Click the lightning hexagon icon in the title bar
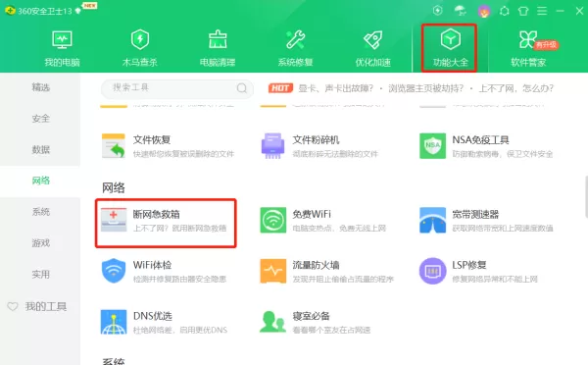 tap(438, 11)
